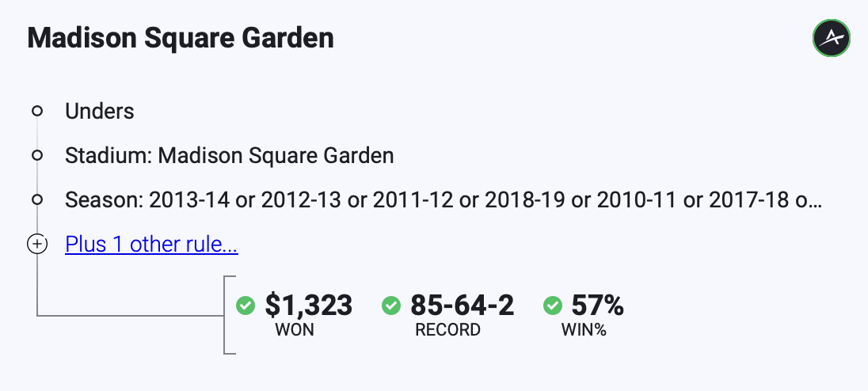868x391 pixels.
Task: Click the bullet circle next to Unders
Action: pos(37,112)
